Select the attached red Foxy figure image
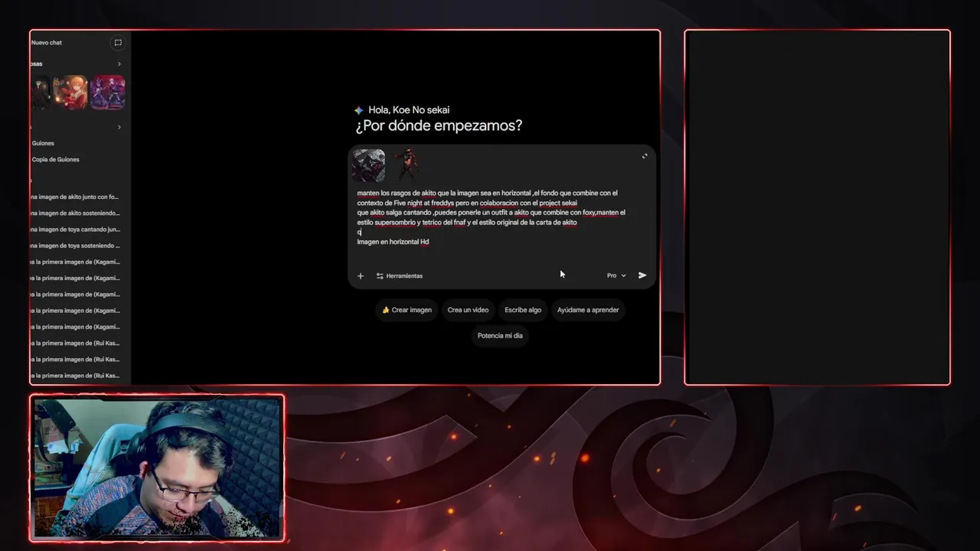The image size is (980, 551). tap(407, 165)
